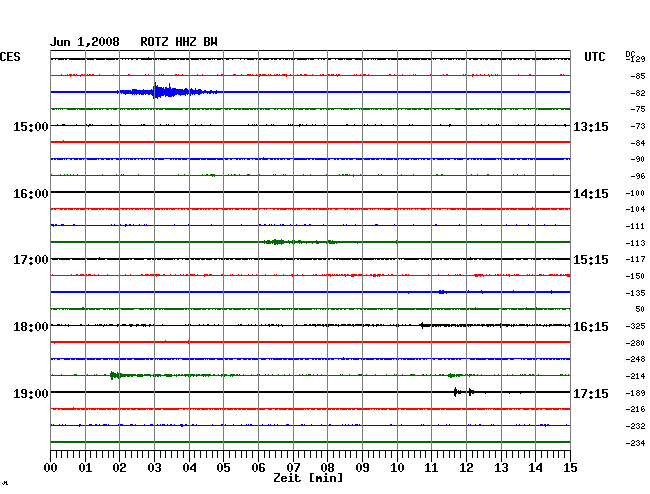Click the black event onset on the 18:00 trace
Screen dimensions: 650x494
(x=423, y=325)
